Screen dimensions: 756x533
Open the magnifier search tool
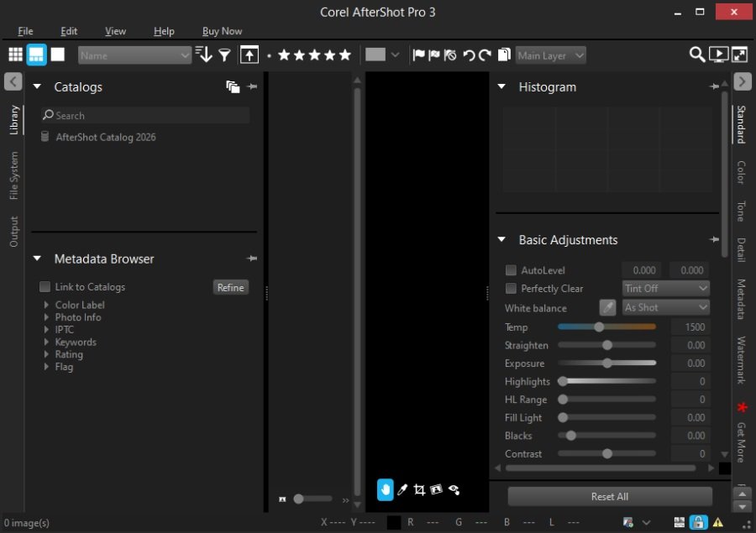(696, 55)
